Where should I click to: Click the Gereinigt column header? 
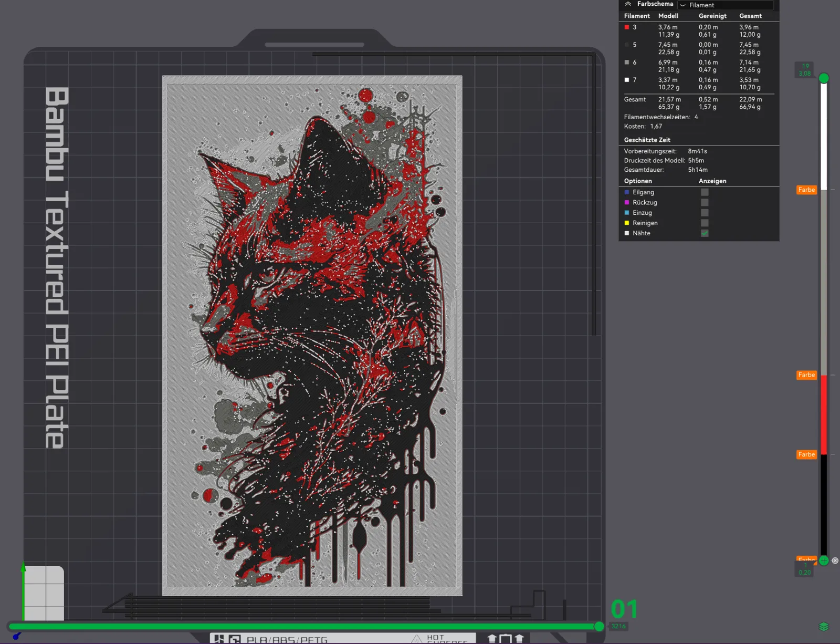(x=712, y=16)
